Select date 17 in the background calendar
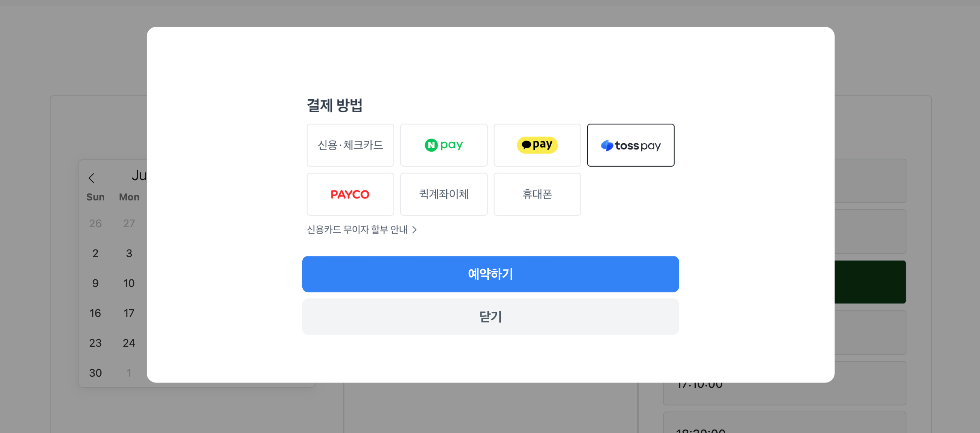The height and width of the screenshot is (433, 980). [129, 313]
